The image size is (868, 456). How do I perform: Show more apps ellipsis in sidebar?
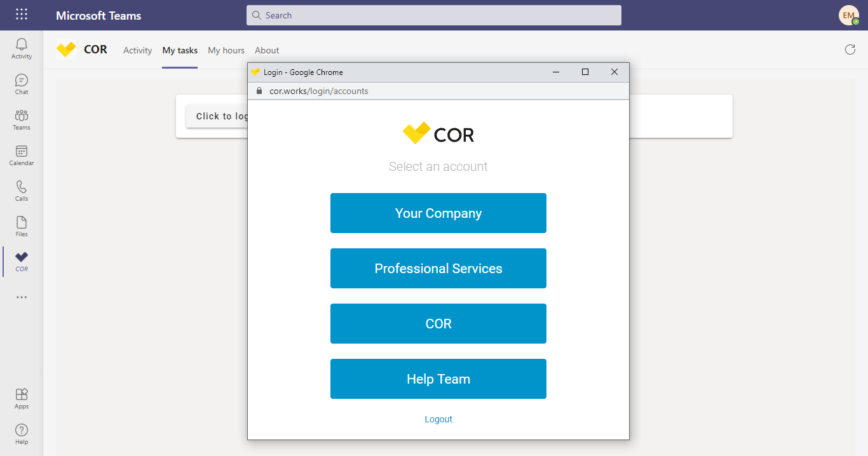coord(22,297)
